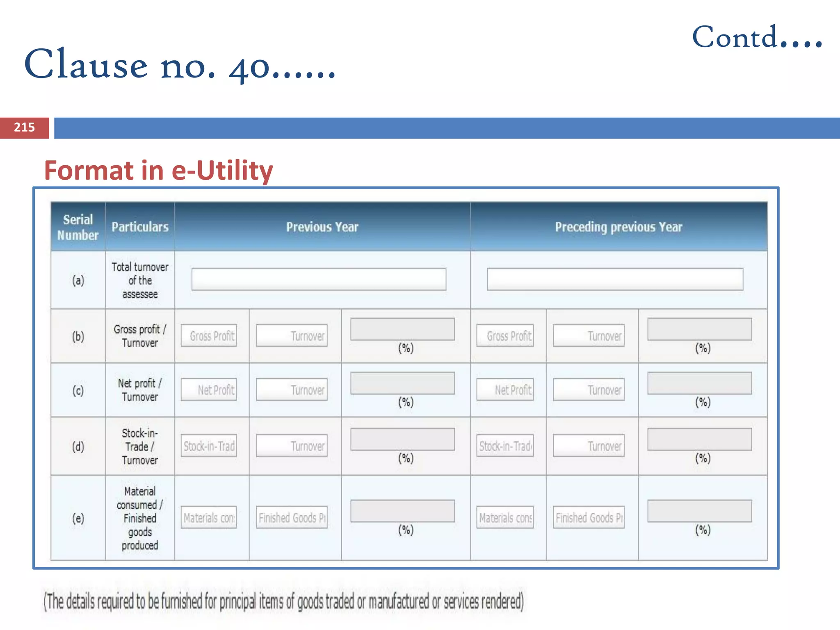Screen dimensions: 840x630
Task: Click serial number '(d)' cell
Action: click(78, 446)
